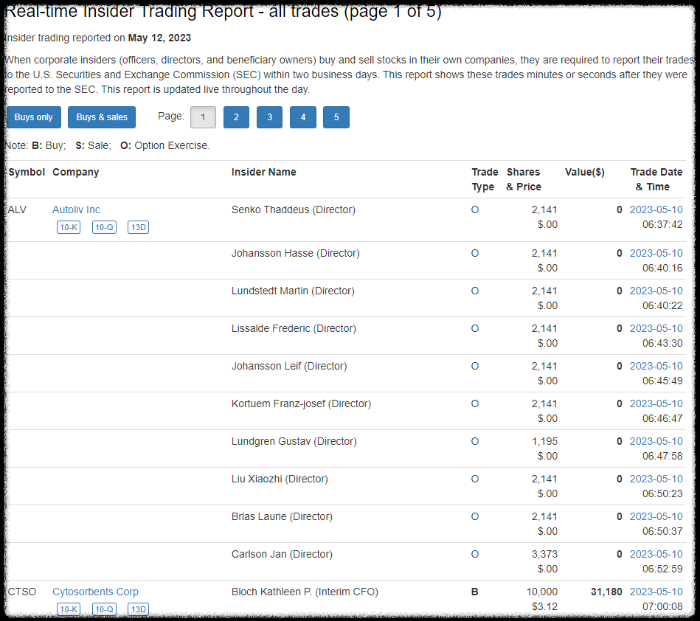Click the 1,195 shares value for Lundgren Gustav

tap(545, 441)
